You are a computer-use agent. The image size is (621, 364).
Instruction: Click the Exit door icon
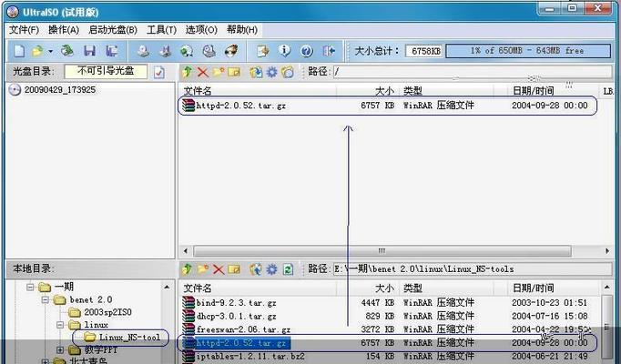tap(329, 51)
